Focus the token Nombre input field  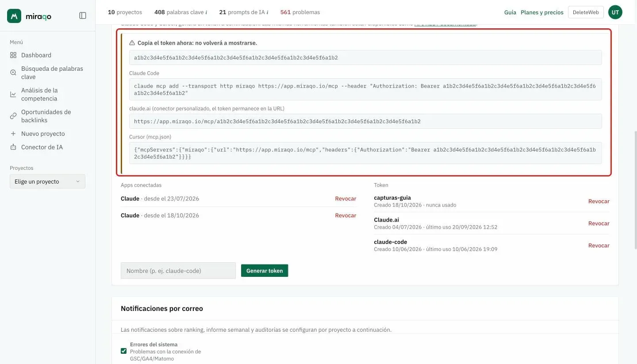[x=178, y=271]
